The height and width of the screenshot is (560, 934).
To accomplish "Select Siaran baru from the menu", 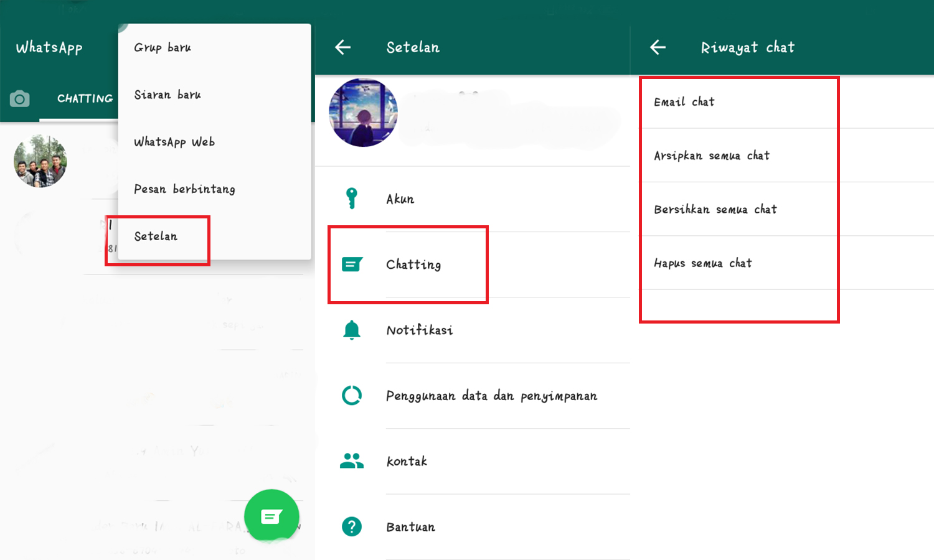I will click(215, 95).
